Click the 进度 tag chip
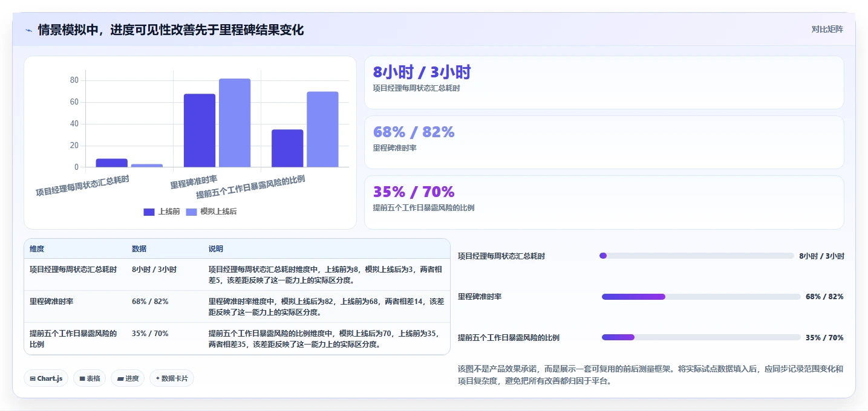 [x=128, y=378]
